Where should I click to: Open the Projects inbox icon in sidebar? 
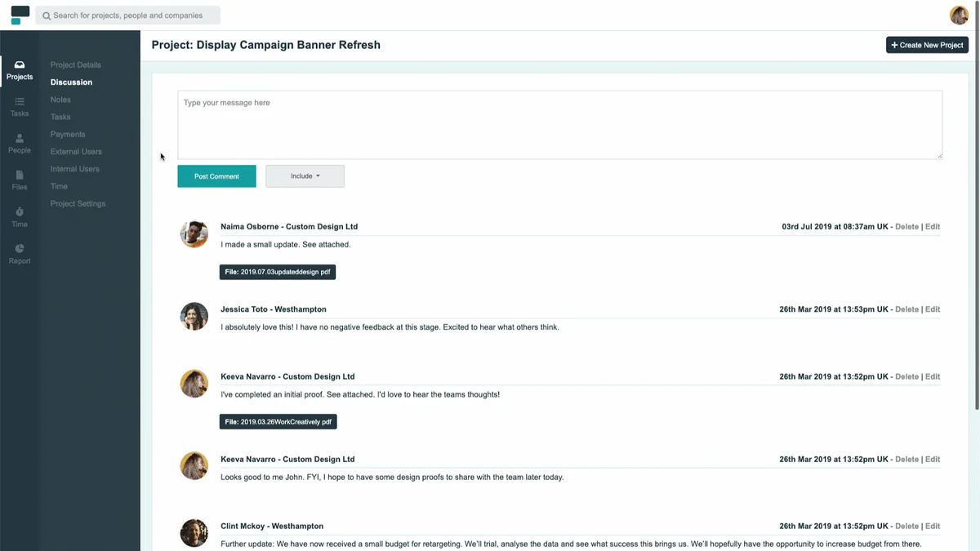20,65
